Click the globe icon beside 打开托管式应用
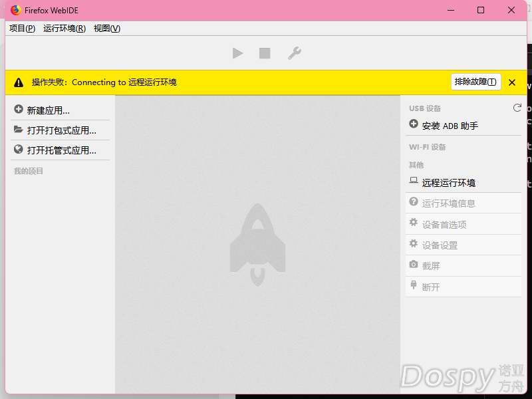The image size is (532, 399). [x=19, y=149]
